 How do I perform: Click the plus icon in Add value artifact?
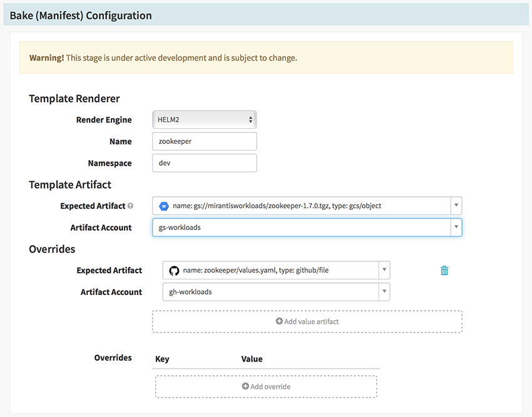[x=279, y=321]
